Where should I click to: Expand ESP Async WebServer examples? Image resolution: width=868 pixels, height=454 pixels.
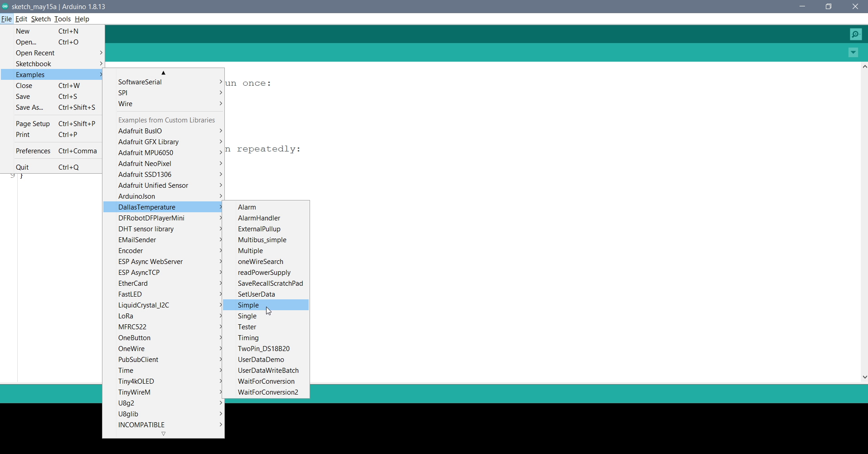tap(164, 262)
